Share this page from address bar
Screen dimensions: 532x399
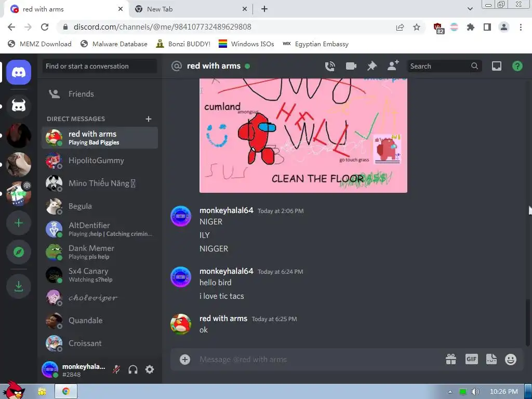400,27
